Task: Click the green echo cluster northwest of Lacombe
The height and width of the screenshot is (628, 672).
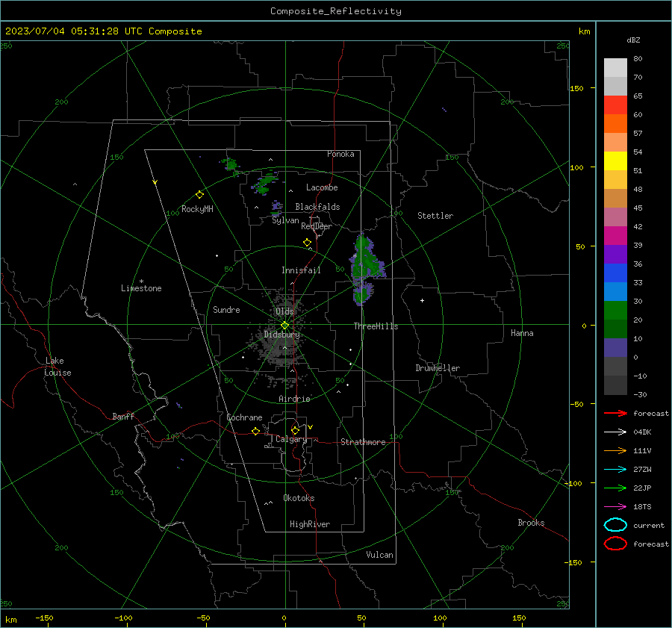Action: point(266,184)
